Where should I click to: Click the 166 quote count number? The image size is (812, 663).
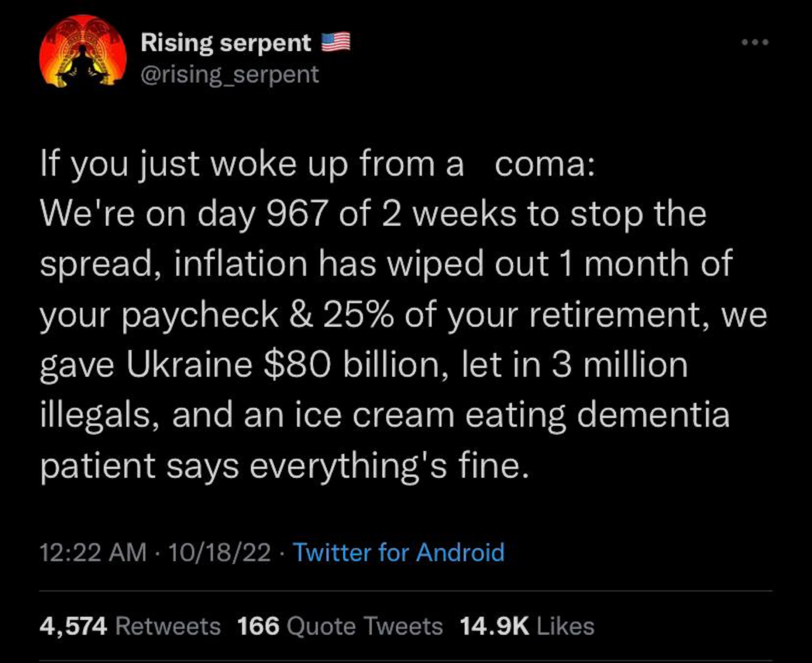(258, 626)
